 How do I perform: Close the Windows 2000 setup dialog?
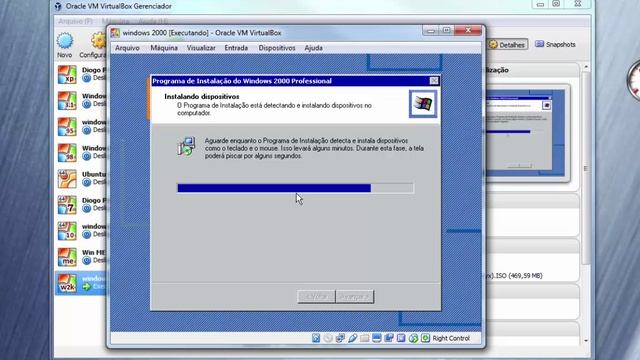click(x=434, y=81)
